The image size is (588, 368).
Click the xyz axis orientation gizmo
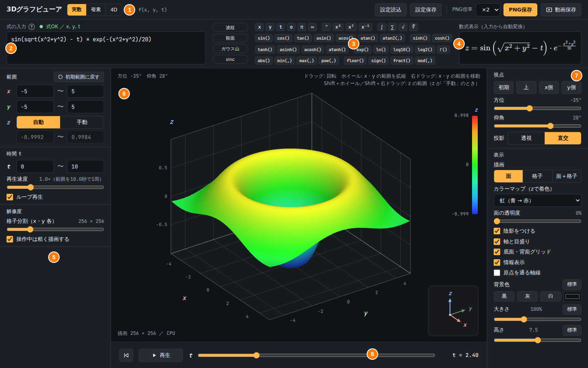click(x=453, y=311)
